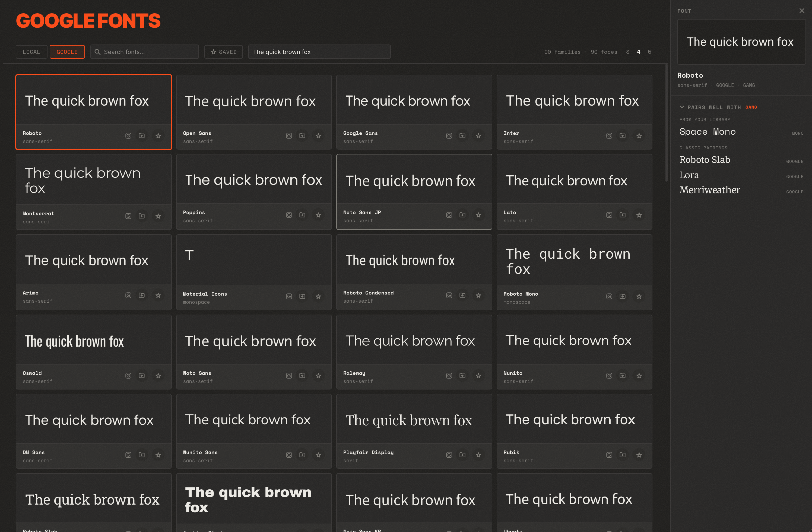Set the grid to 4 columns

coord(639,52)
